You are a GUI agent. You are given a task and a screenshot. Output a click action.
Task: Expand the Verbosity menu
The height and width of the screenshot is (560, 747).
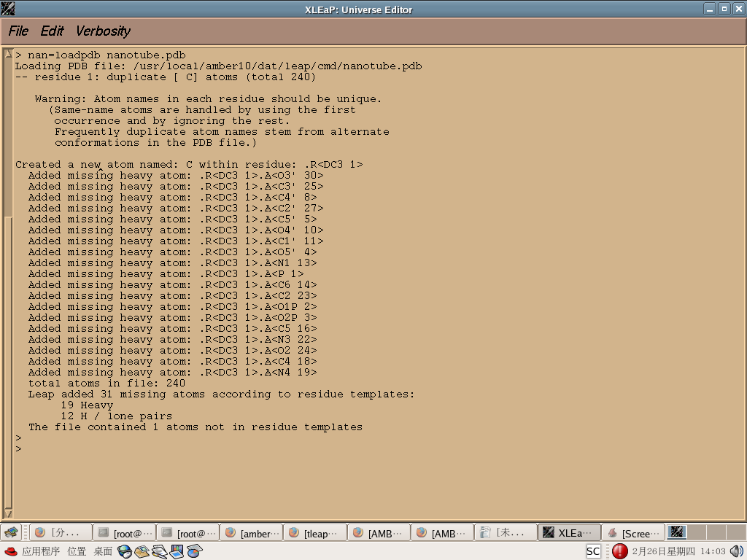click(x=103, y=31)
